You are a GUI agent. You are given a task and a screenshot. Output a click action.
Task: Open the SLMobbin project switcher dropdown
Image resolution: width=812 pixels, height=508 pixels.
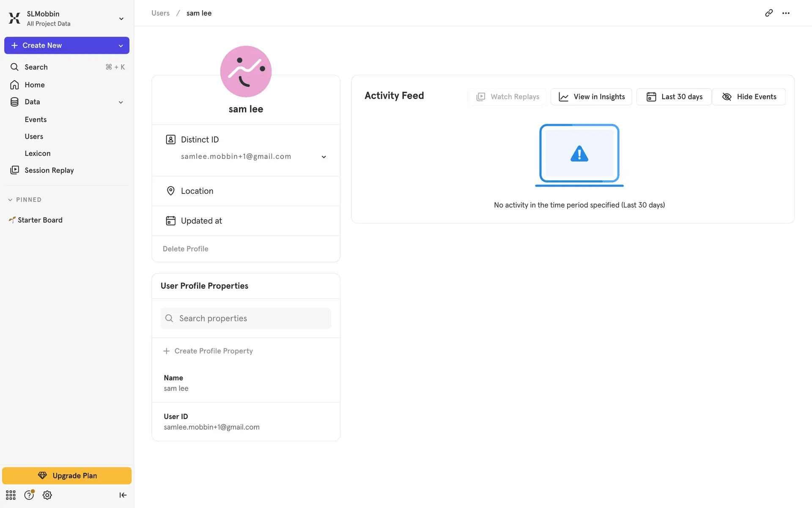point(121,19)
